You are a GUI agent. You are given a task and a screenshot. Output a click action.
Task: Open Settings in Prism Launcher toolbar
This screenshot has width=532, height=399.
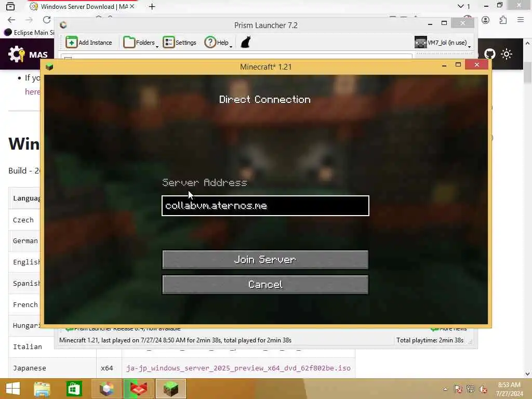(x=180, y=43)
